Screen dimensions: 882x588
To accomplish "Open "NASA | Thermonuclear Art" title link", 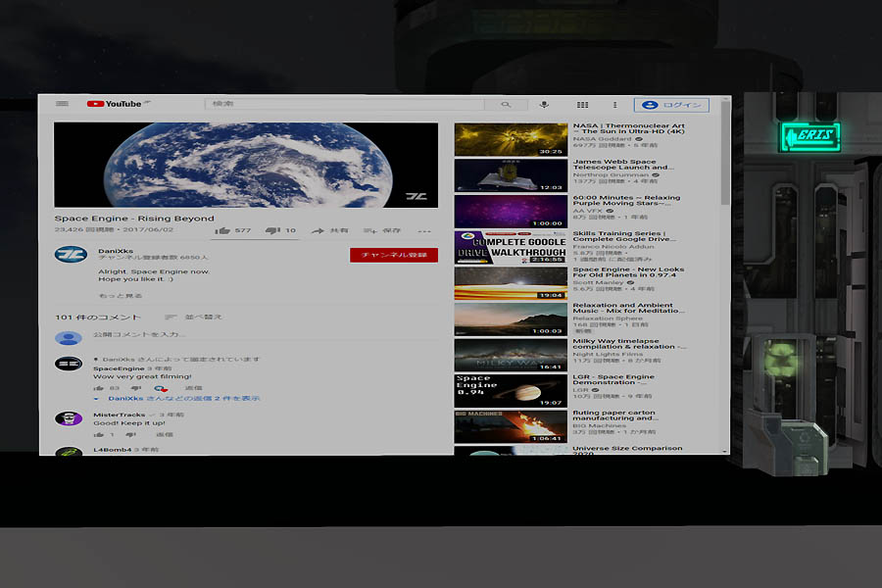I will coord(629,128).
